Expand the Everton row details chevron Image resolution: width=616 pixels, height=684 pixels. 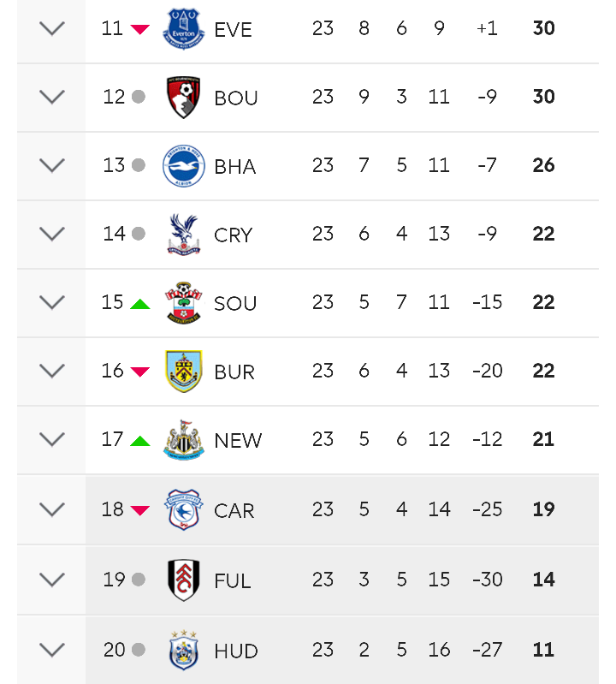click(x=52, y=29)
